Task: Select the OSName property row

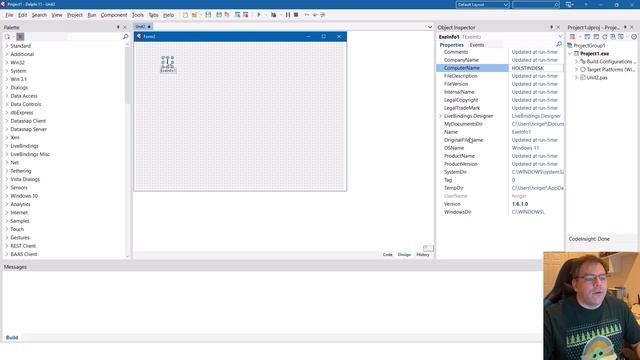Action: (x=500, y=148)
